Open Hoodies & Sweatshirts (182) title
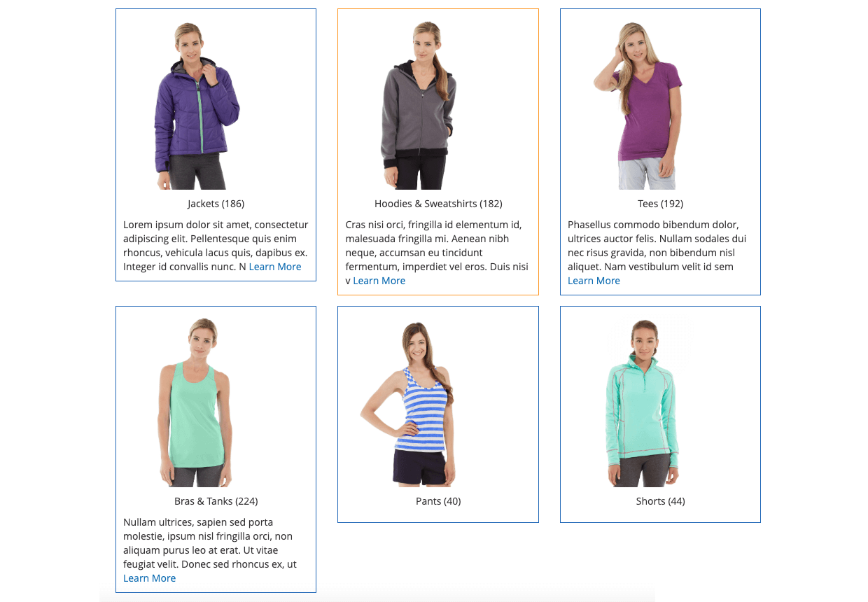 [x=438, y=204]
